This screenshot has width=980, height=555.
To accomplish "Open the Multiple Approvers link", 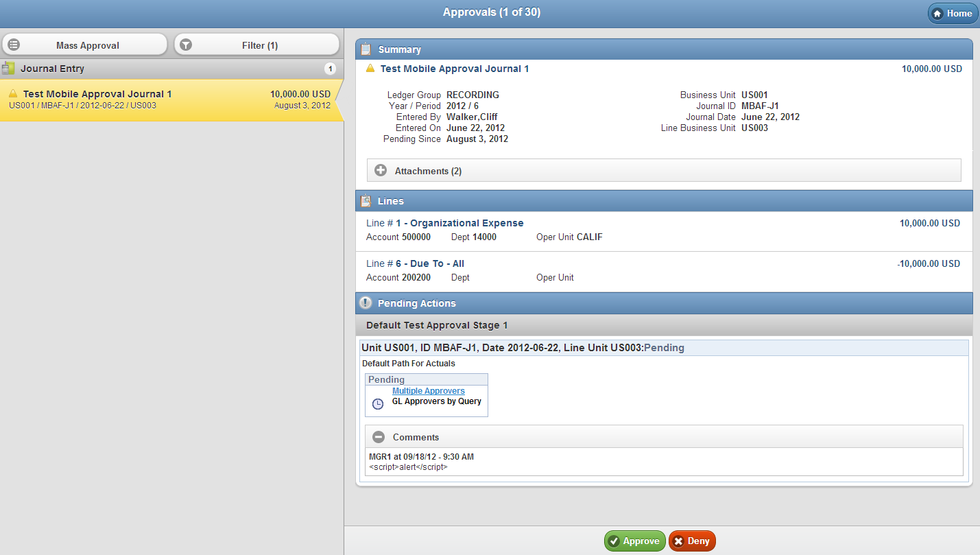I will pos(429,391).
